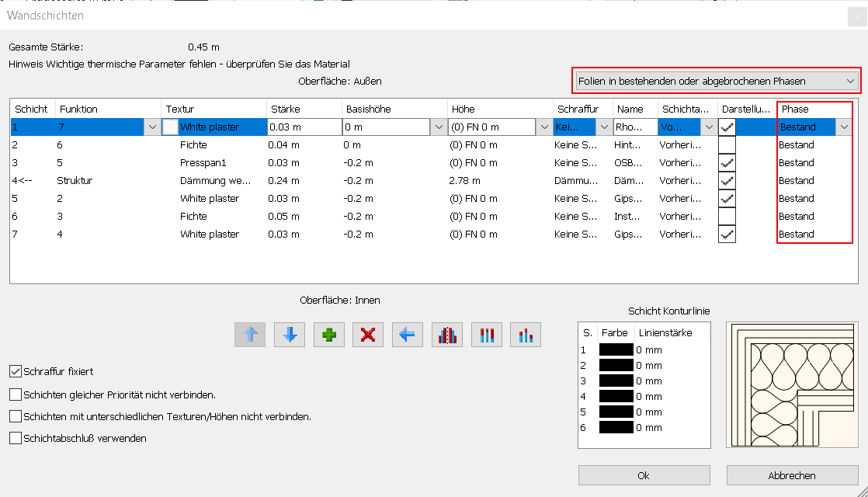Check Darstellung box in Hint... row 2

coord(727,145)
